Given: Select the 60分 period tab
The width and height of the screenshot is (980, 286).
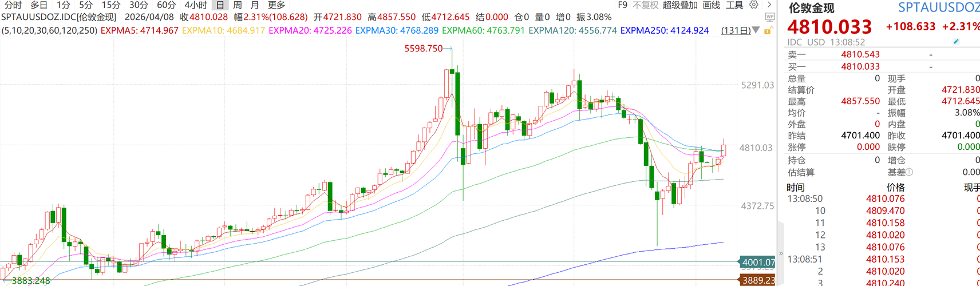Looking at the screenshot, I should pyautogui.click(x=166, y=5).
